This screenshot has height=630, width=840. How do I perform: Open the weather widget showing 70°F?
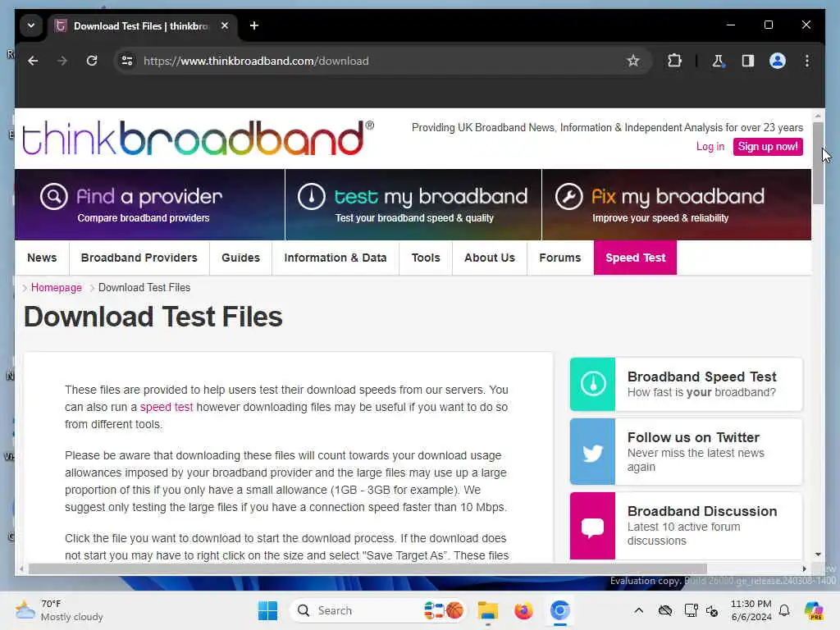point(59,610)
